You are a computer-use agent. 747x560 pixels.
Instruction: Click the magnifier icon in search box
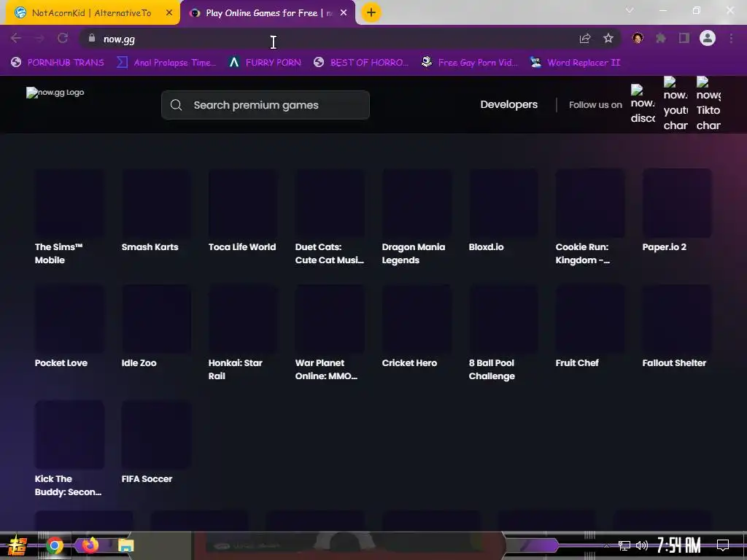click(177, 105)
